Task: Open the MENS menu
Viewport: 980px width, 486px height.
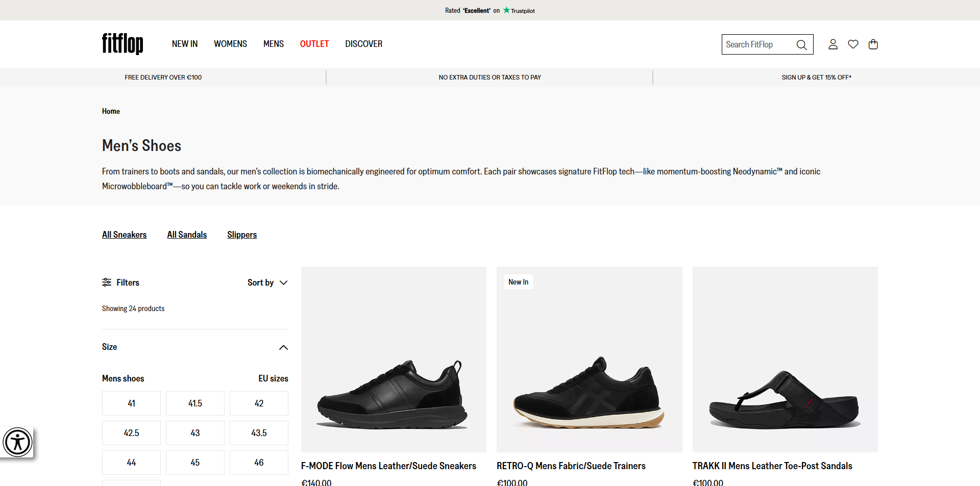Action: 274,44
